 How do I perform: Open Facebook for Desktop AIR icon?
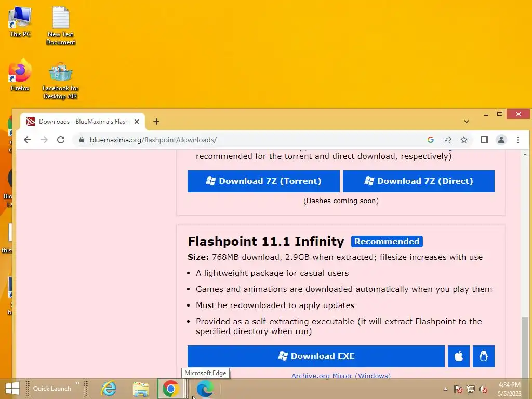point(61,81)
